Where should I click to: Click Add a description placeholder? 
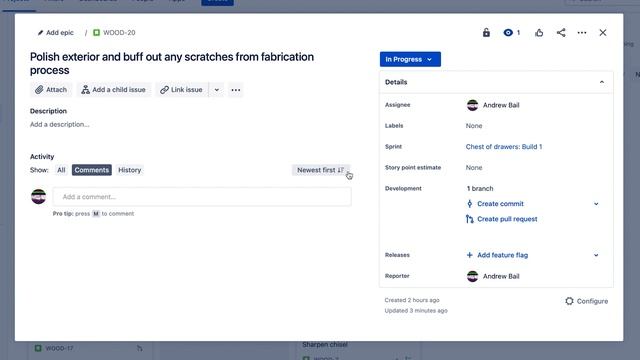(x=60, y=124)
